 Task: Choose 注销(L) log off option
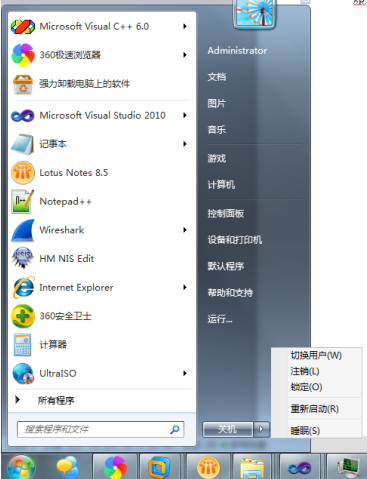(316, 371)
